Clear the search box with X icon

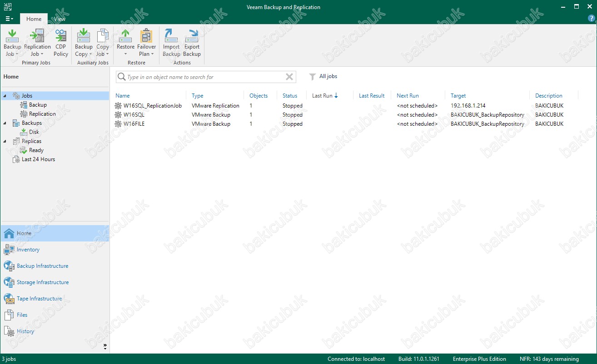click(289, 77)
